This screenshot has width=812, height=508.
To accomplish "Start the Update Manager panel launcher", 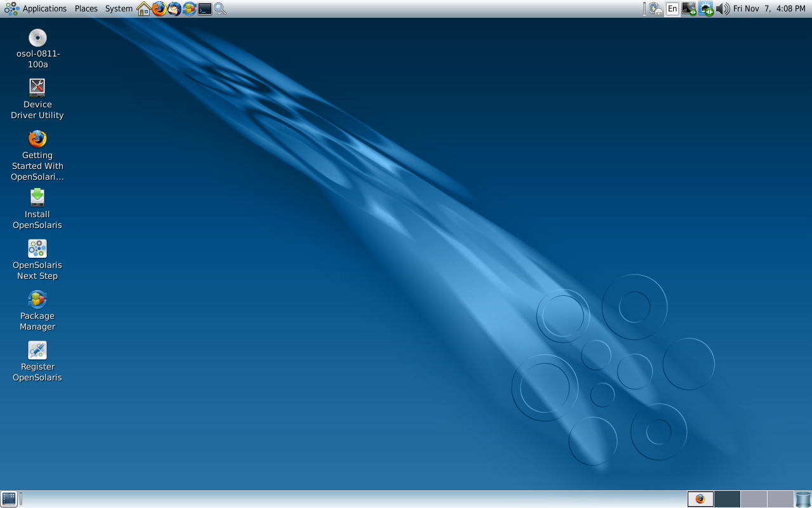I will (x=188, y=8).
